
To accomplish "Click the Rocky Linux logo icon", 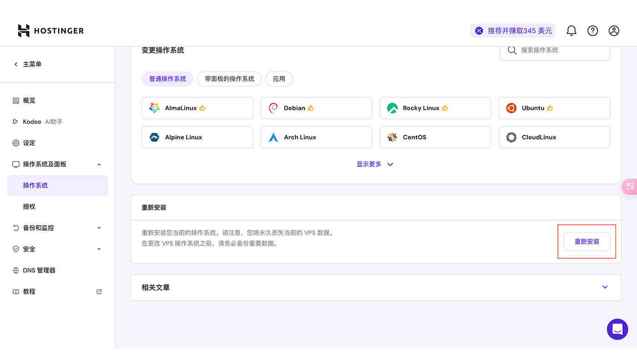I will [x=392, y=108].
